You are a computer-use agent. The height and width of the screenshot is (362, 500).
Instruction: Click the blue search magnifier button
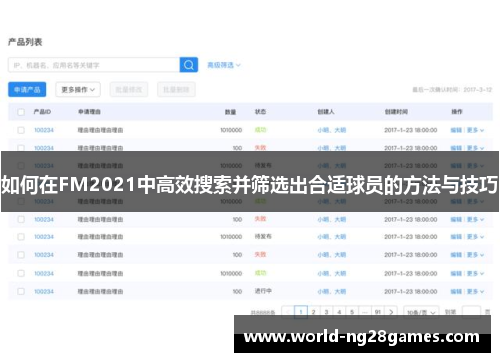(x=189, y=65)
